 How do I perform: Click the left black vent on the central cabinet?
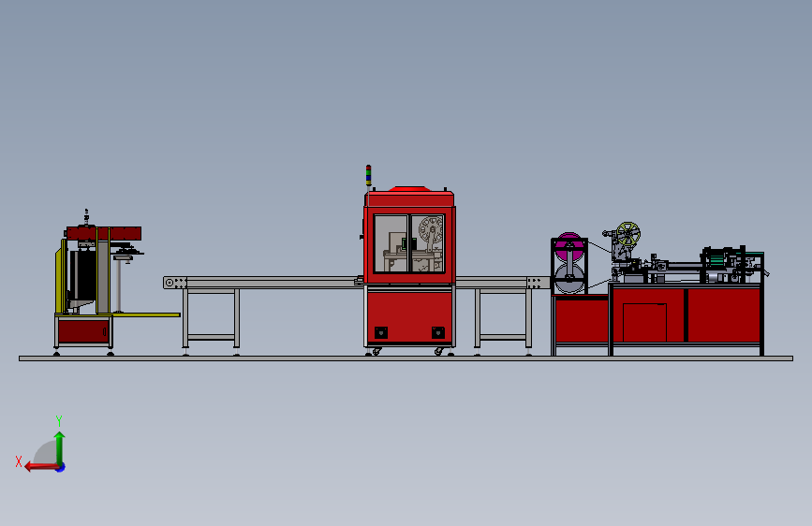pyautogui.click(x=381, y=332)
